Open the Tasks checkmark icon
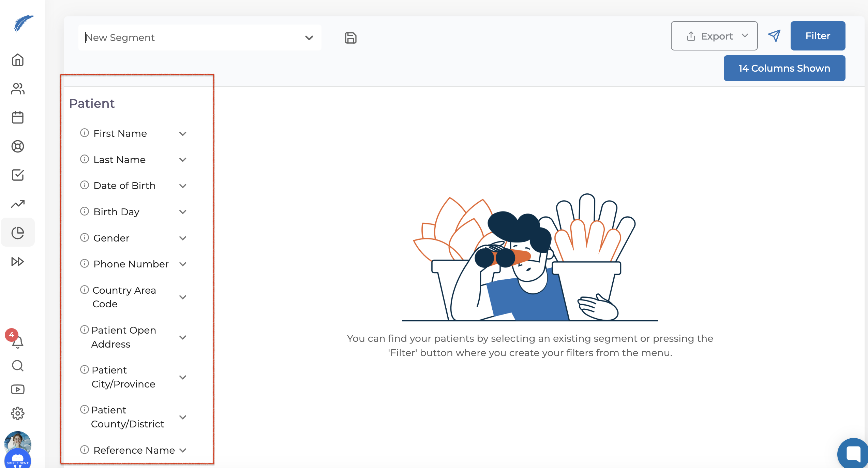868x468 pixels. coord(18,175)
